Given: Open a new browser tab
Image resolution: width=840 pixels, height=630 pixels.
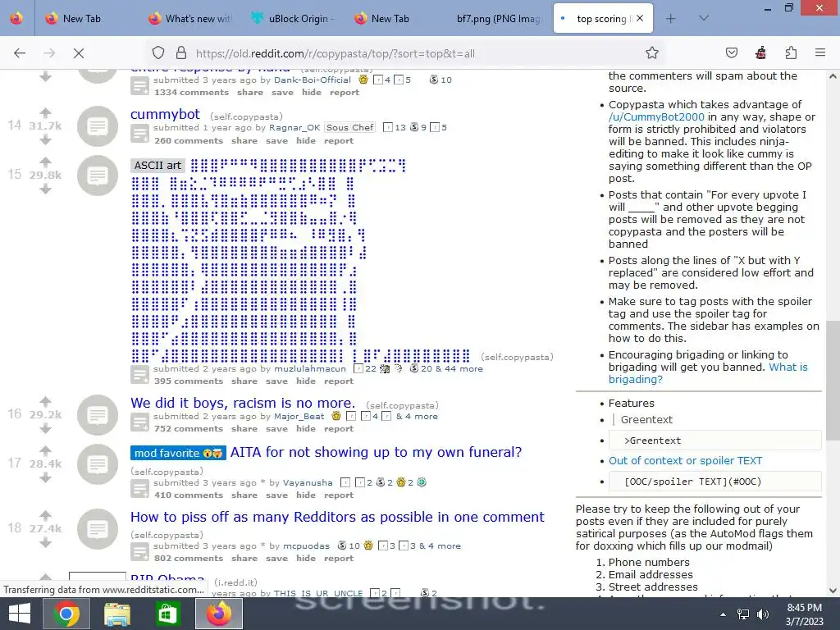Looking at the screenshot, I should (x=671, y=19).
